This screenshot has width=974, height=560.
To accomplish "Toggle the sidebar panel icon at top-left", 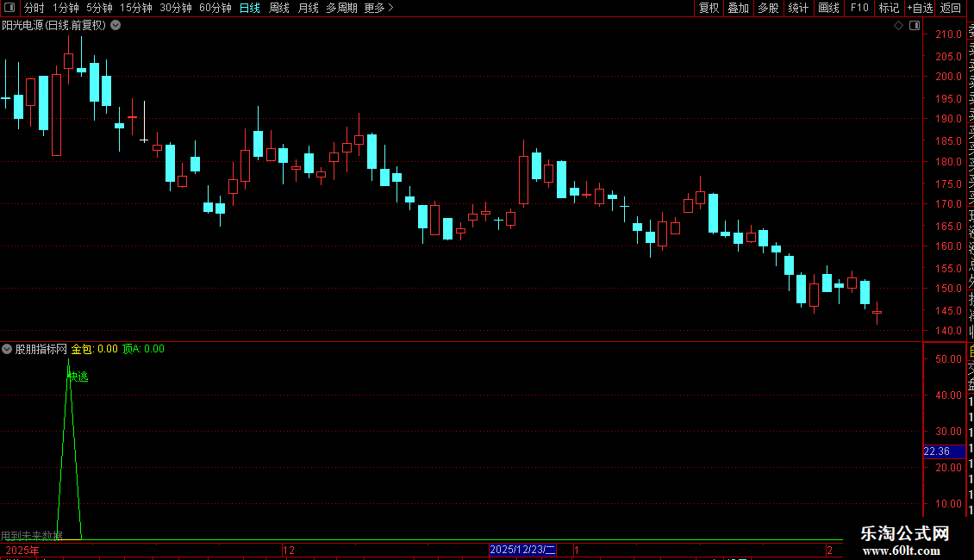I will (9, 8).
